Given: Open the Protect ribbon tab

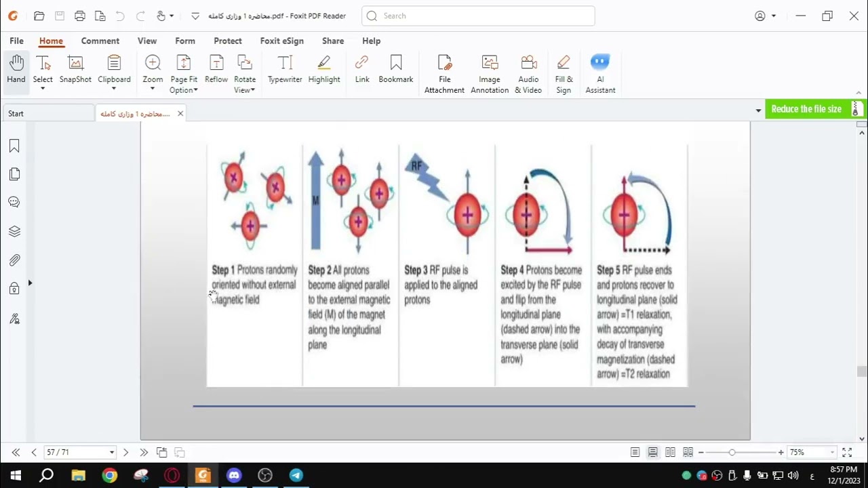Looking at the screenshot, I should pos(228,41).
